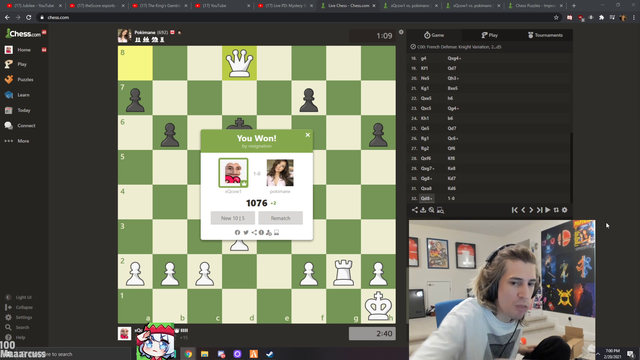
Task: Open xQcow1 avatar in result dialog
Action: click(x=233, y=173)
